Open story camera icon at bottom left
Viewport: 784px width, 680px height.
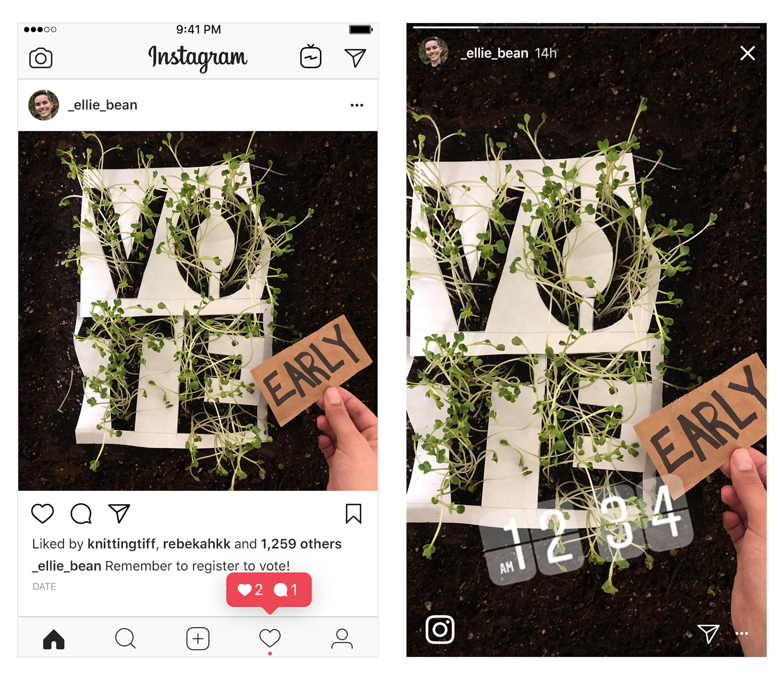440,629
